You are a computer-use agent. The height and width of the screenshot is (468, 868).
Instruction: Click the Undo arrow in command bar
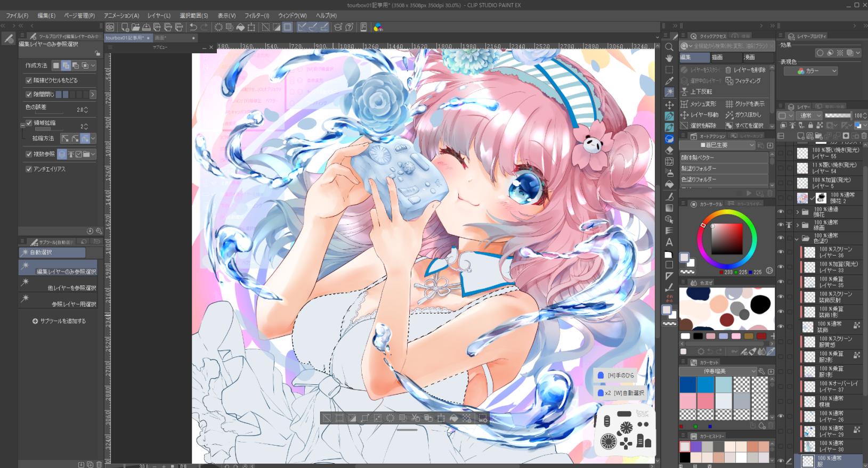[x=193, y=27]
